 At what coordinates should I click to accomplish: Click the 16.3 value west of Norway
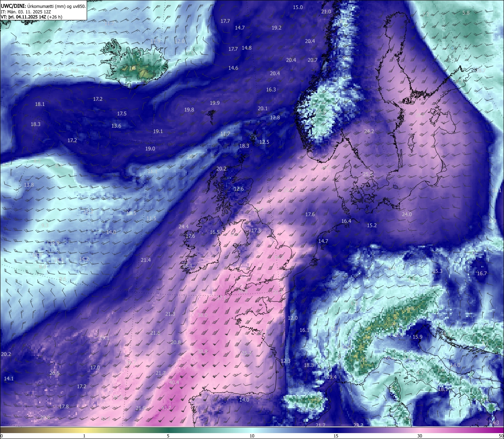(x=271, y=89)
